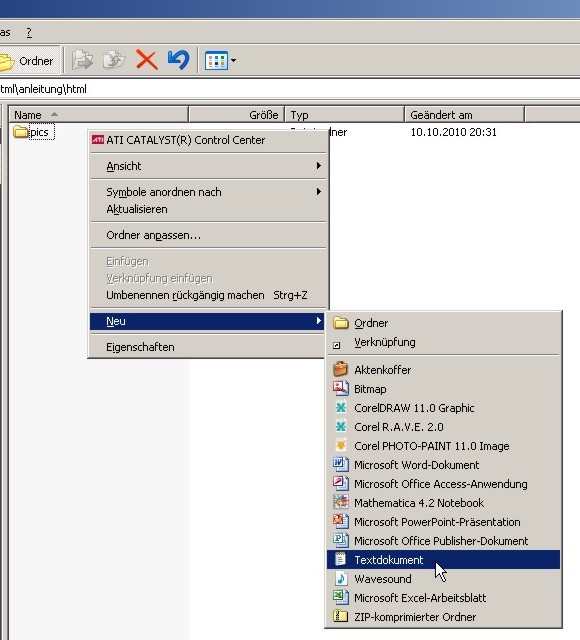Sort by the Typ column header
The image size is (580, 640).
tap(344, 115)
